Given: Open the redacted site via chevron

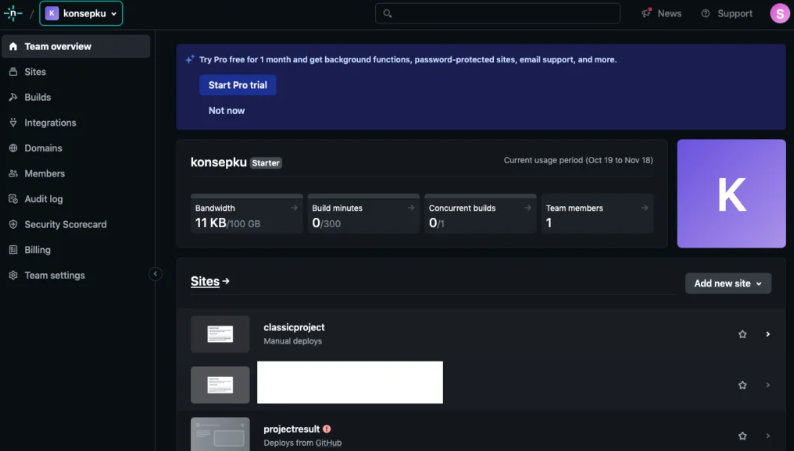Looking at the screenshot, I should tap(768, 385).
